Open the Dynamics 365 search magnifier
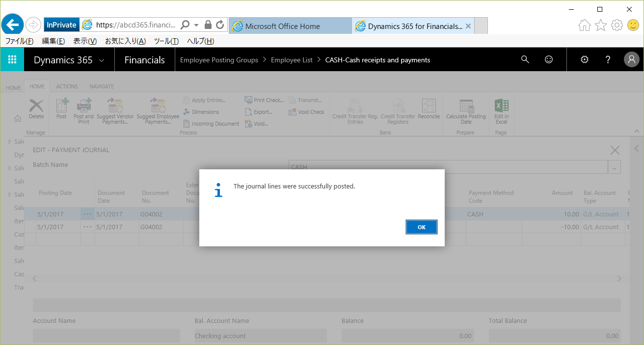This screenshot has width=644, height=345. pyautogui.click(x=525, y=60)
